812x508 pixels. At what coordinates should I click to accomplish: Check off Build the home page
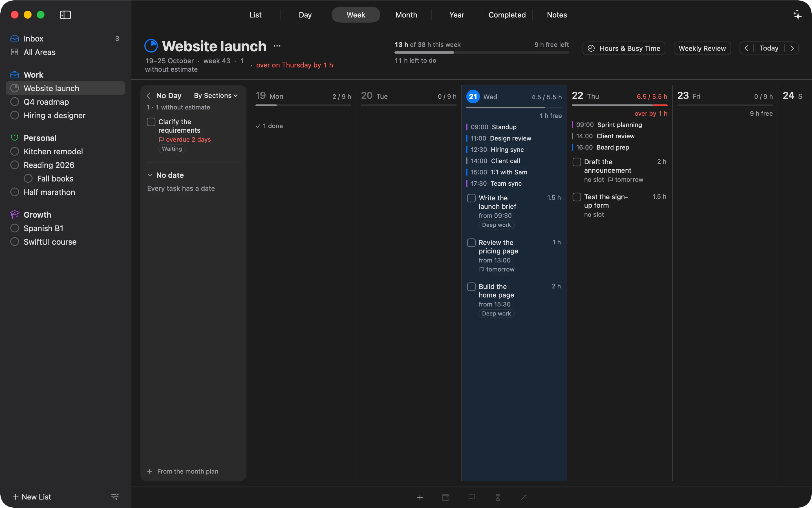(471, 286)
